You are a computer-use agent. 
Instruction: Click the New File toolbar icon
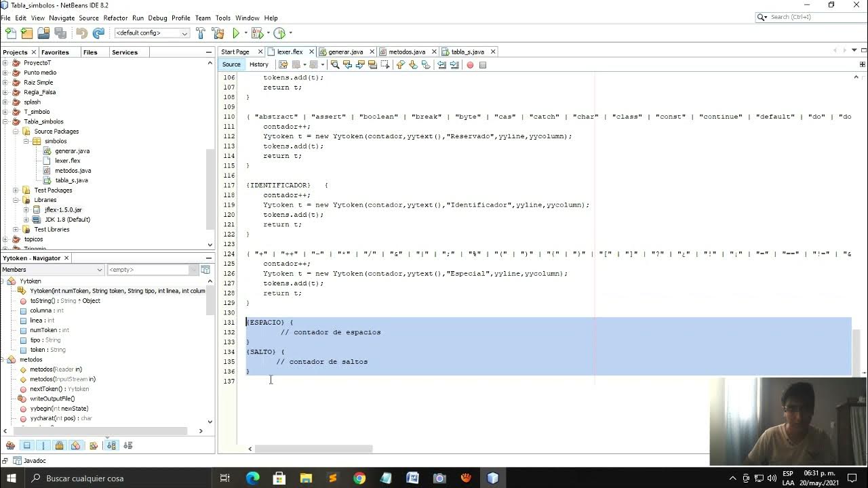(x=10, y=33)
